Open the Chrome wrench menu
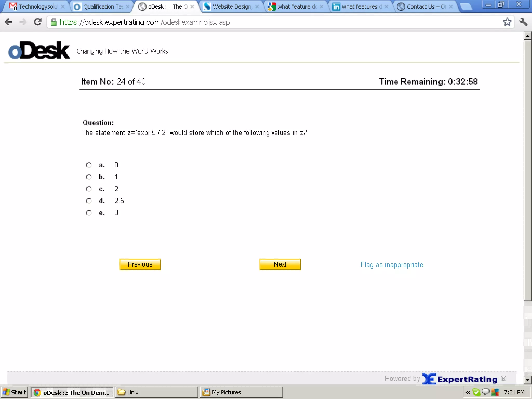 [x=523, y=22]
